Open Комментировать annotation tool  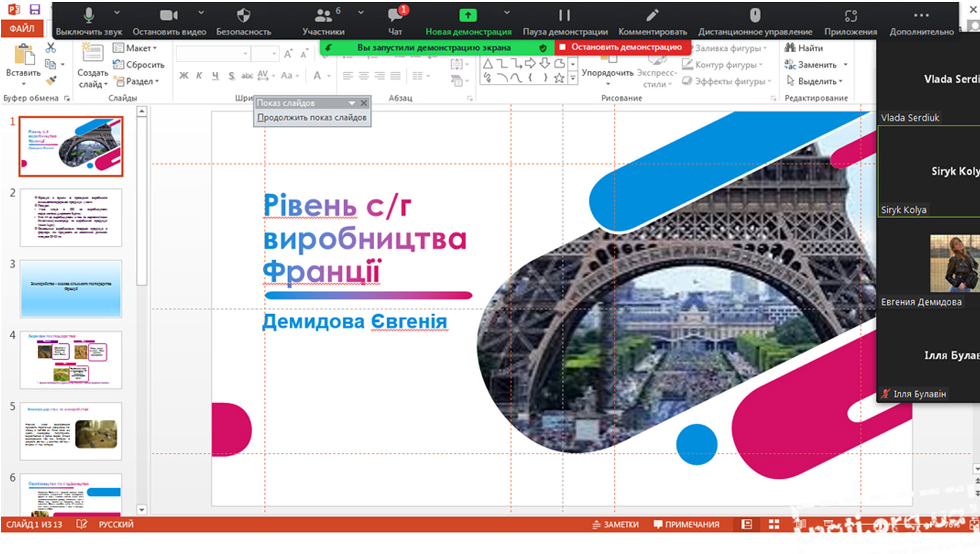point(652,22)
